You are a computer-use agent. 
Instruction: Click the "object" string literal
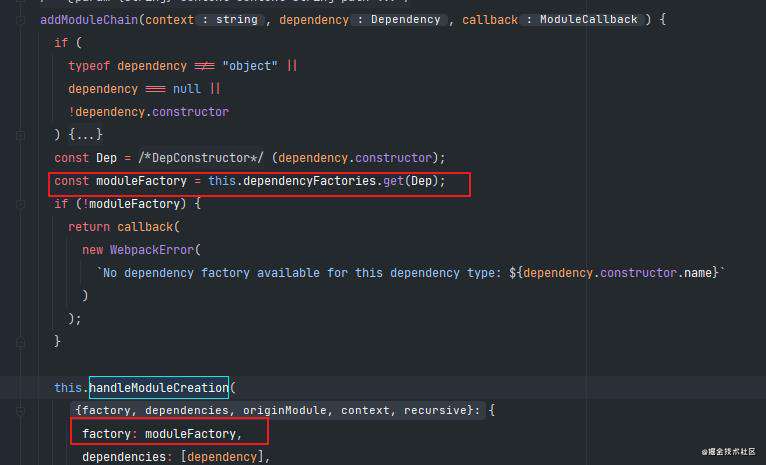tap(250, 65)
